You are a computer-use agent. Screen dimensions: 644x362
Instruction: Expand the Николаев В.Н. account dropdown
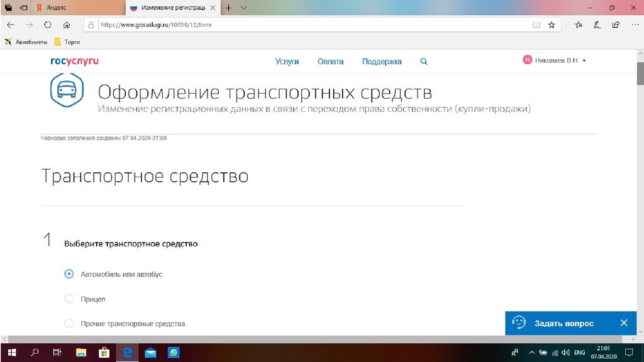coord(560,60)
